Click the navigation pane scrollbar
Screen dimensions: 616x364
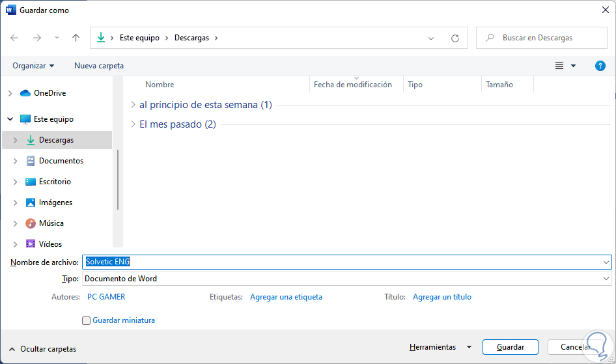tap(118, 179)
